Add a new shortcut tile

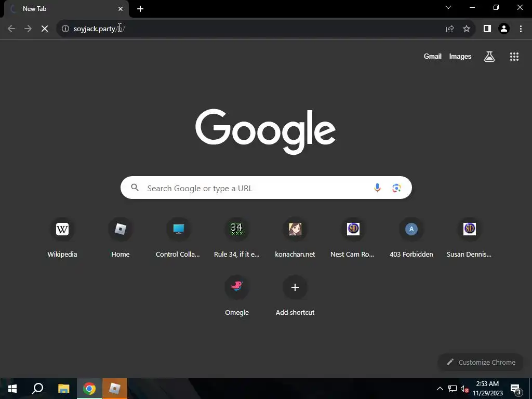pos(295,296)
